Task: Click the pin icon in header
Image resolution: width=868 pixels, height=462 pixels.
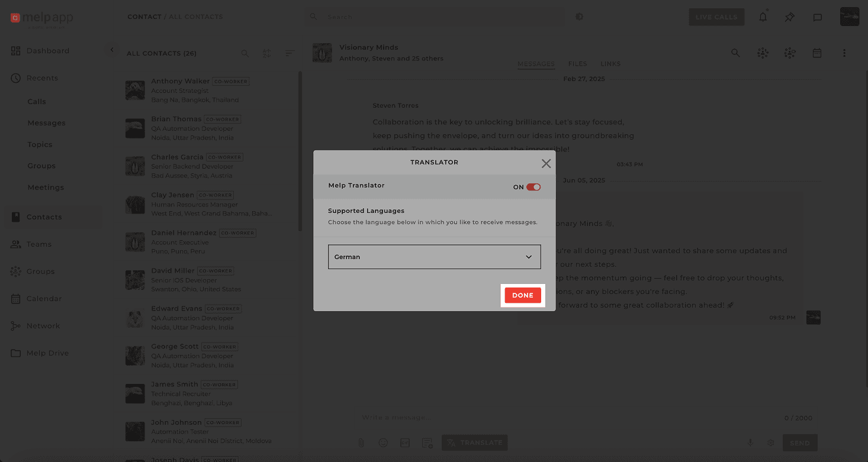Action: click(790, 17)
